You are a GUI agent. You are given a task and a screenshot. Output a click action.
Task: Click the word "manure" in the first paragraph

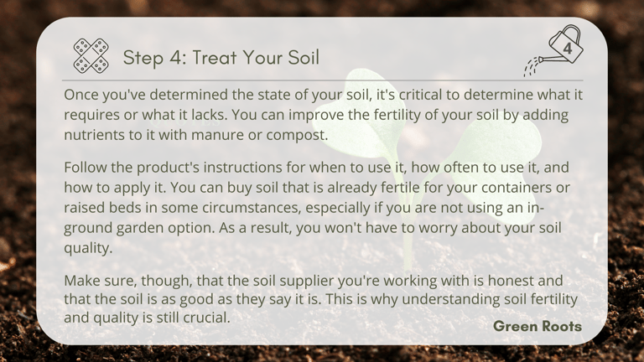(217, 135)
